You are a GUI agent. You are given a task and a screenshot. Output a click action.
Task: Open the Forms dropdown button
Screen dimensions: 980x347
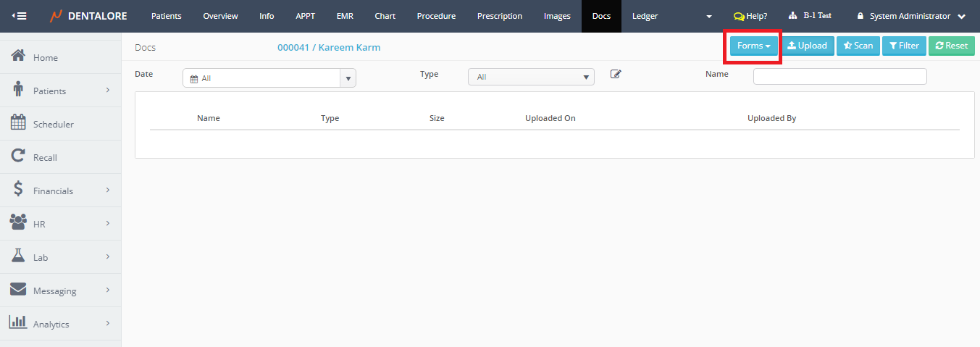point(753,46)
